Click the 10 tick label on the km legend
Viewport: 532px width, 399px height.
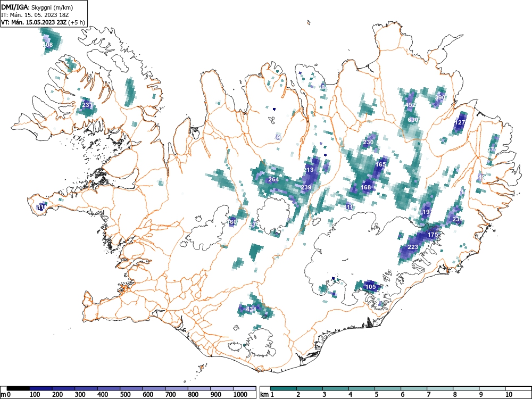(x=509, y=395)
